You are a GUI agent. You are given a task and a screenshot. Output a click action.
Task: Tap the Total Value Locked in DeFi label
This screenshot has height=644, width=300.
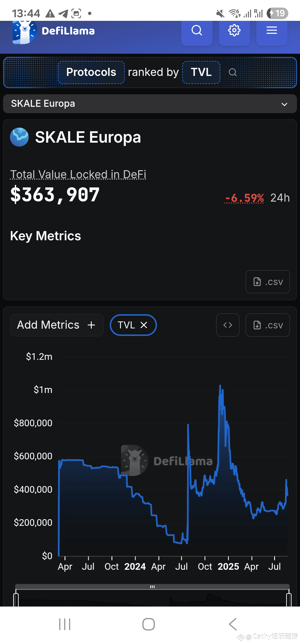[x=78, y=174]
